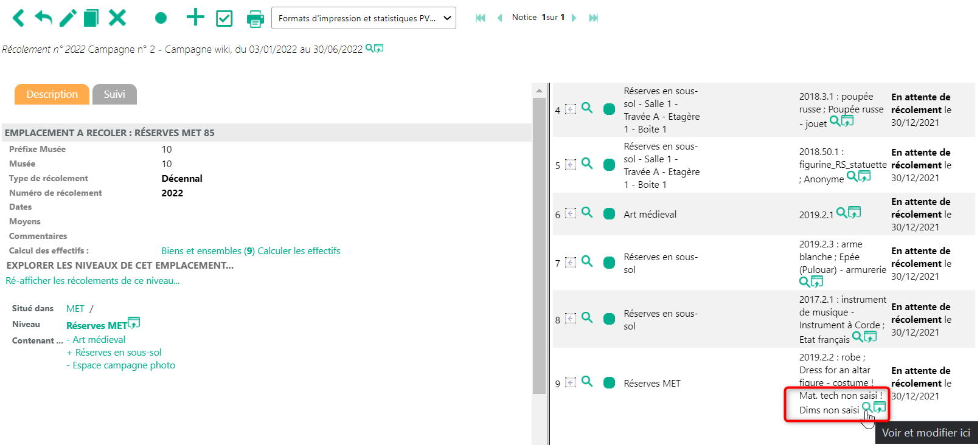
Task: Click the X delete icon in toolbar
Action: [x=117, y=18]
